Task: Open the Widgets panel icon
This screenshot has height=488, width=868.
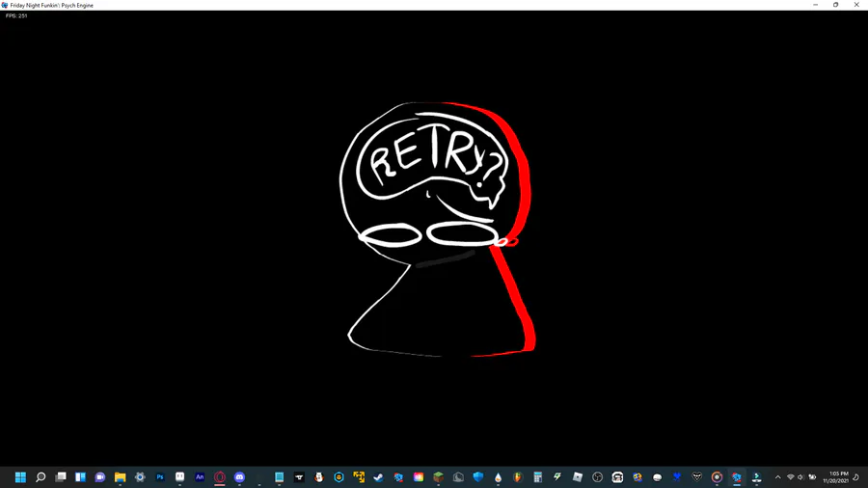Action: [x=80, y=477]
